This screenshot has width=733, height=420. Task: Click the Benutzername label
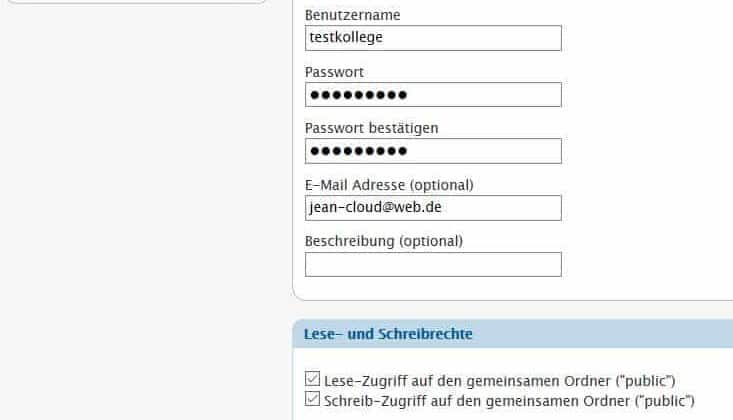pyautogui.click(x=352, y=15)
